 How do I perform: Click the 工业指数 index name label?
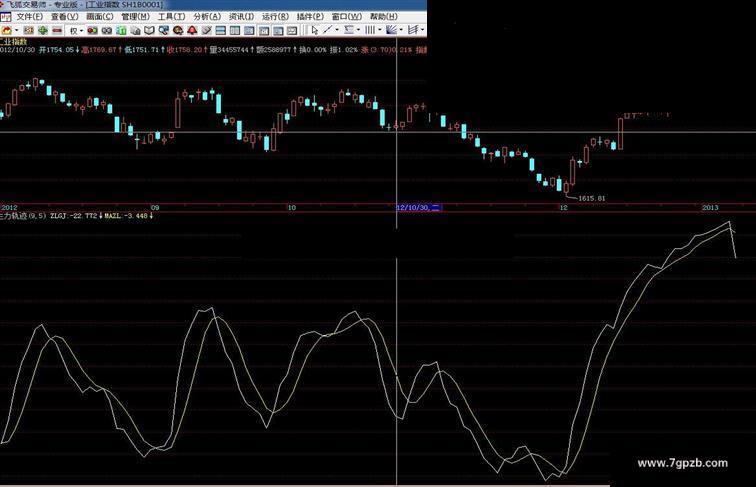pos(14,42)
